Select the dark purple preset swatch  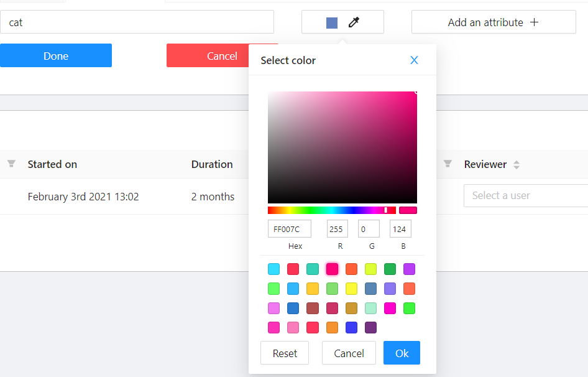point(370,327)
